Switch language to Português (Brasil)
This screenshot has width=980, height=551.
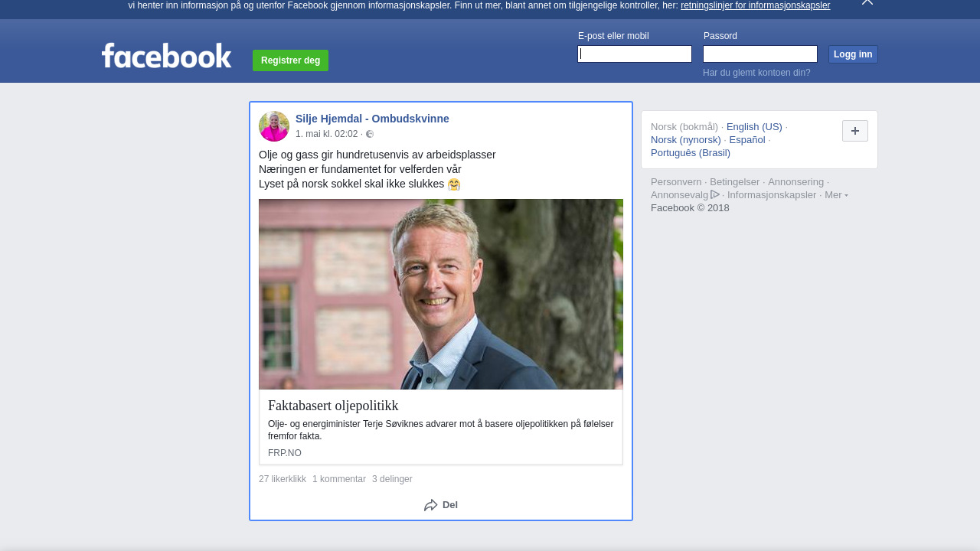[x=691, y=152]
